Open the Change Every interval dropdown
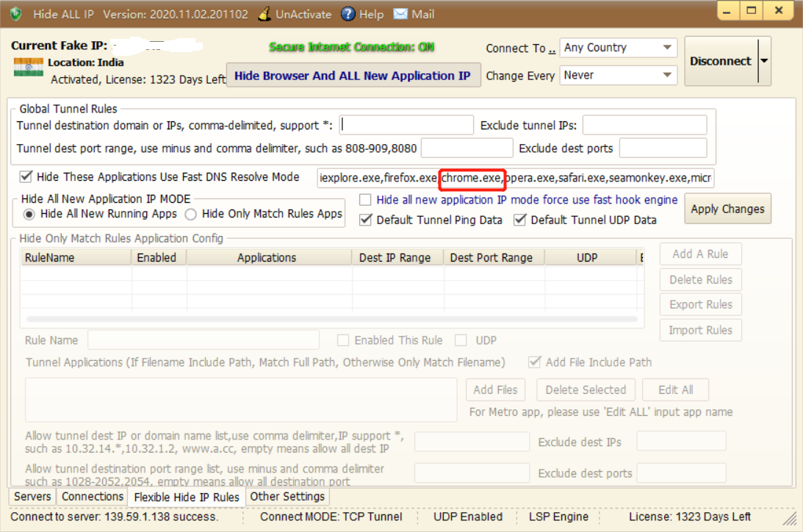The height and width of the screenshot is (532, 803). pos(618,75)
